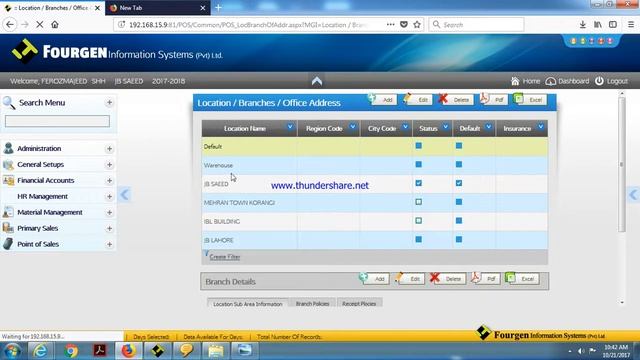The image size is (640, 360).
Task: Uncheck Status checkbox for JB SAEED row
Action: coord(419,183)
